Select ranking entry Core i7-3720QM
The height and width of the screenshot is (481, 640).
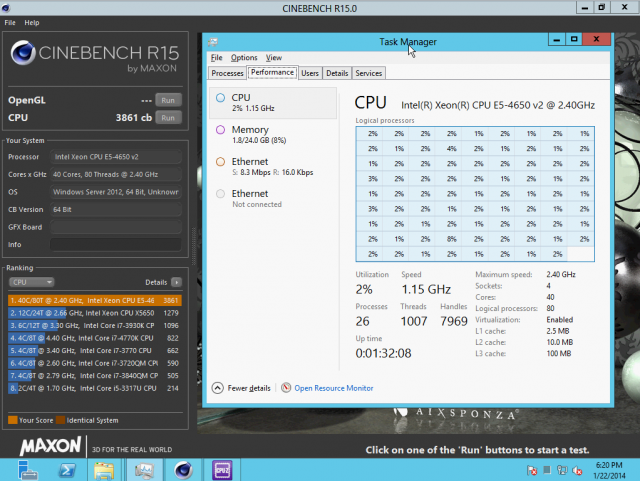(94, 363)
